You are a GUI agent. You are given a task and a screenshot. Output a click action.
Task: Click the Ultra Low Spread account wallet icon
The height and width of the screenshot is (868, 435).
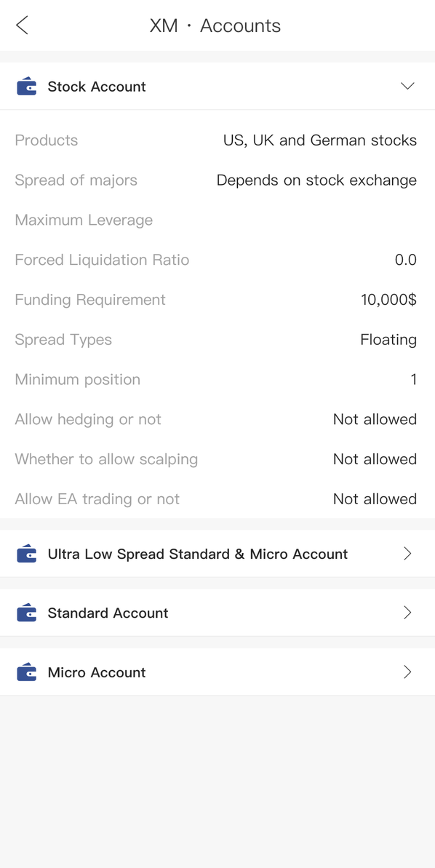[x=27, y=554]
